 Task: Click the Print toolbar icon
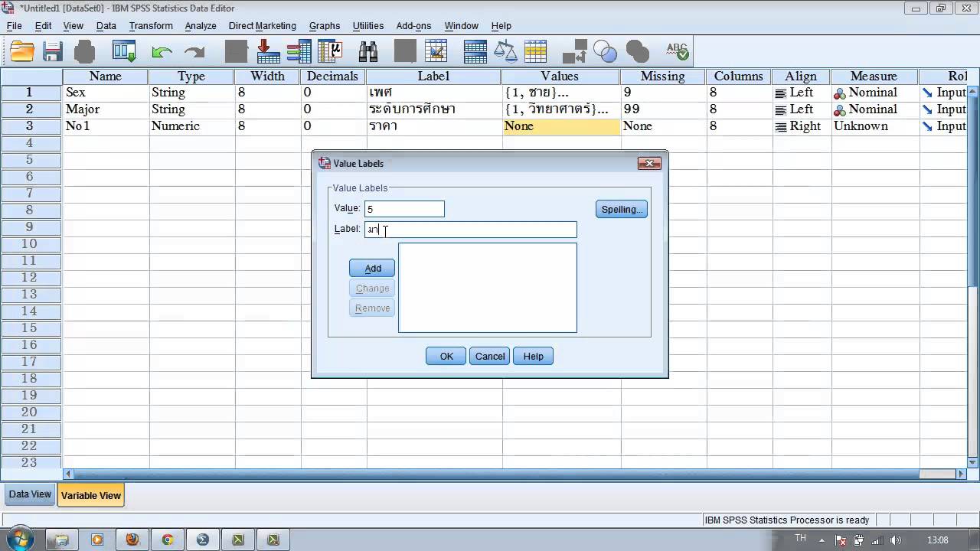coord(84,52)
